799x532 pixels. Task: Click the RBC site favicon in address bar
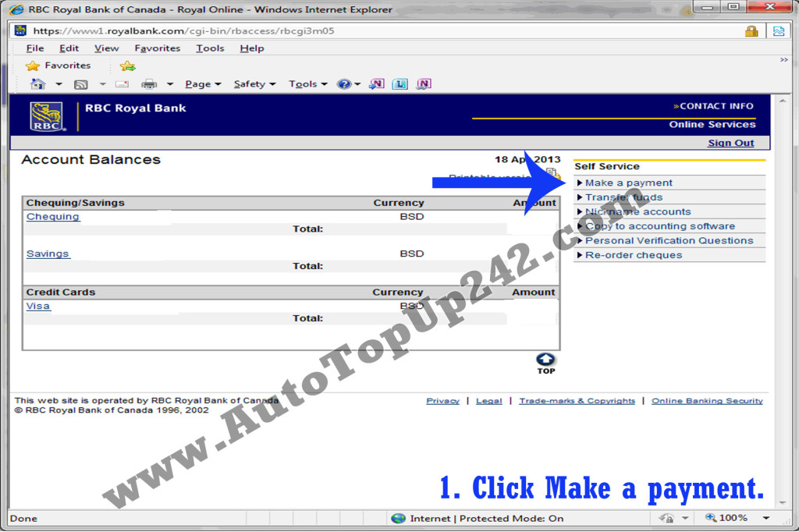pyautogui.click(x=20, y=30)
